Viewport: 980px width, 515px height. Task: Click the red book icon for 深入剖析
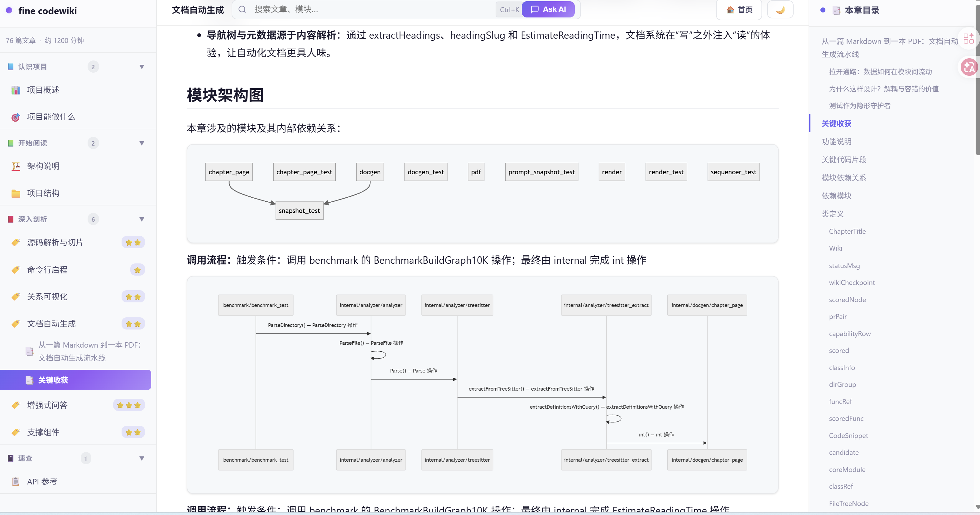tap(11, 219)
